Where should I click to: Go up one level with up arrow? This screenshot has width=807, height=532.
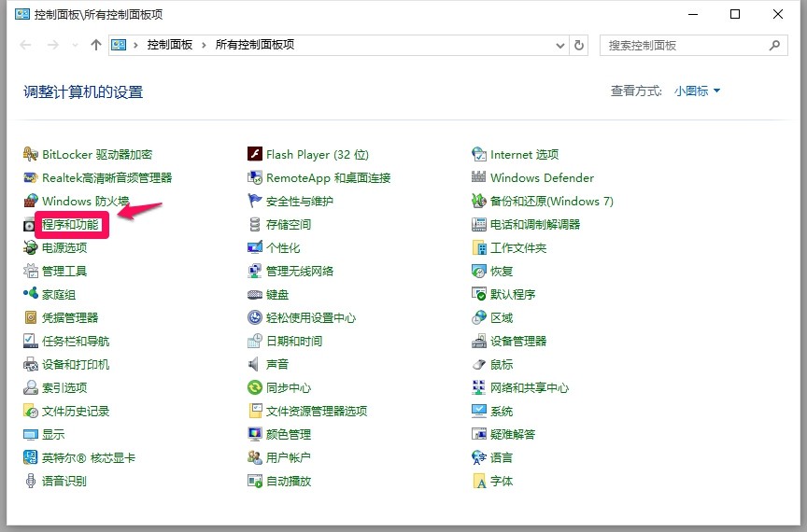pos(95,46)
